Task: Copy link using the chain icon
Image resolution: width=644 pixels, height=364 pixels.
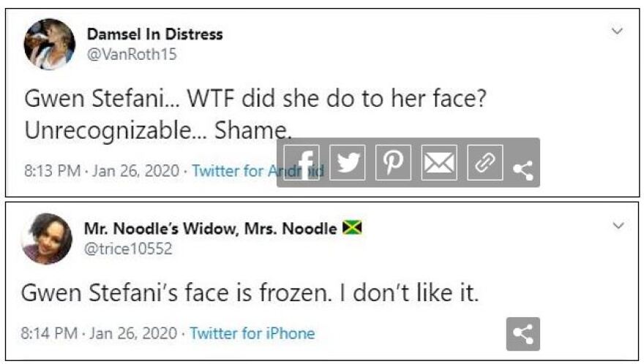Action: (484, 163)
